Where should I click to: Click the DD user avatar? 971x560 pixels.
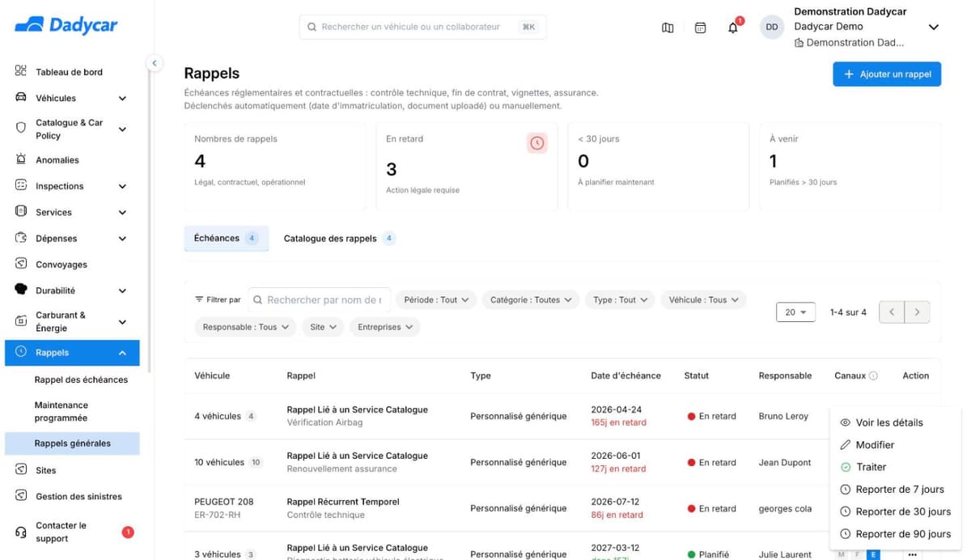coord(772,27)
